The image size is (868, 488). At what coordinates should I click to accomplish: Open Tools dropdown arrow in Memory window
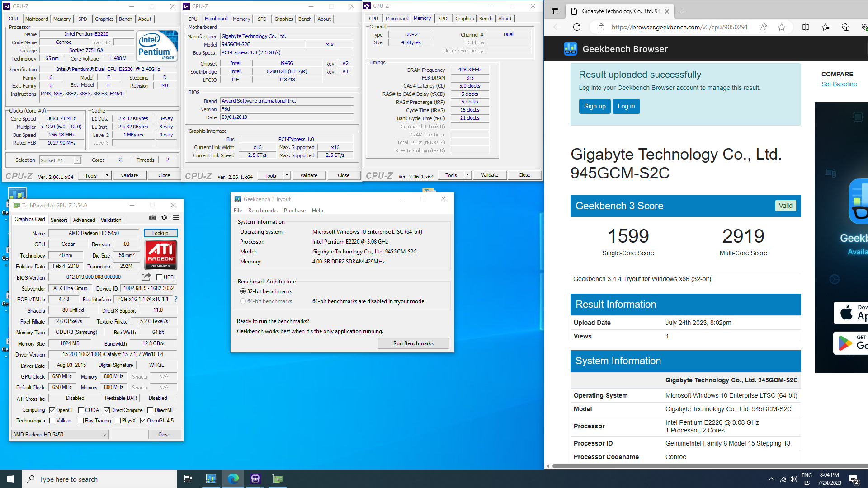[x=467, y=175]
